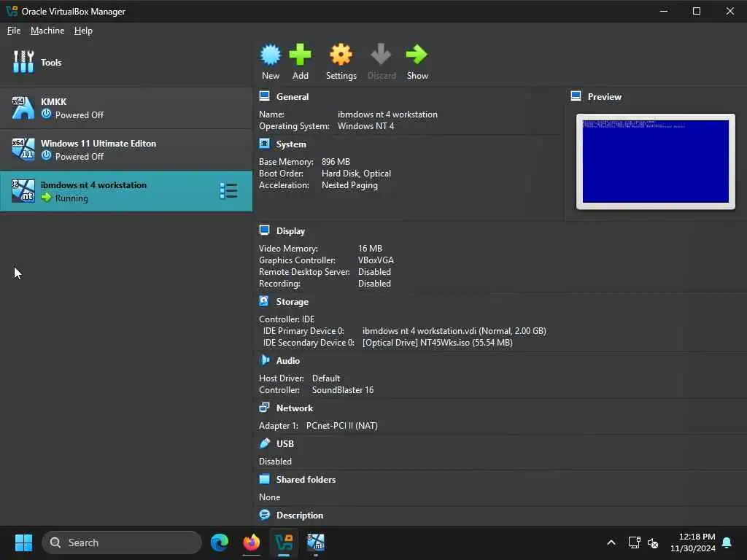Click the green Show arrow icon

click(417, 55)
